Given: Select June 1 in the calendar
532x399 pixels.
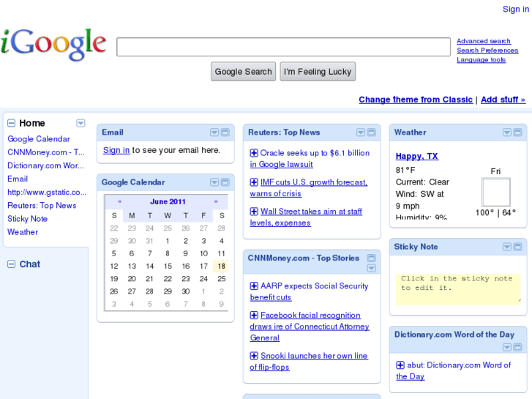Looking at the screenshot, I should click(168, 241).
